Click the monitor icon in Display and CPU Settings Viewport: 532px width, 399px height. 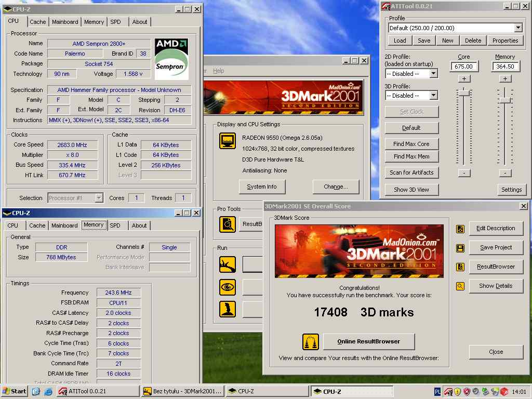pos(228,140)
